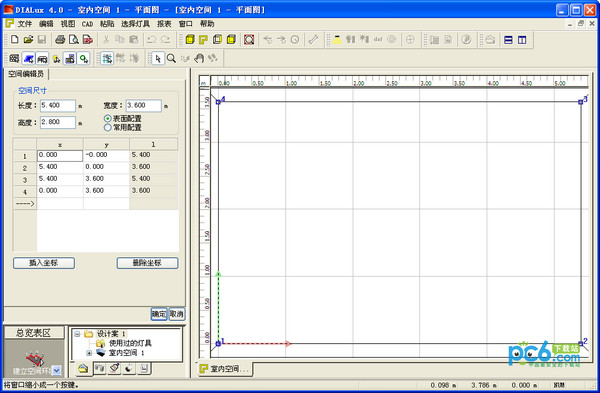Collapse the 设计案 1 tree node
The width and height of the screenshot is (600, 393).
[x=77, y=334]
